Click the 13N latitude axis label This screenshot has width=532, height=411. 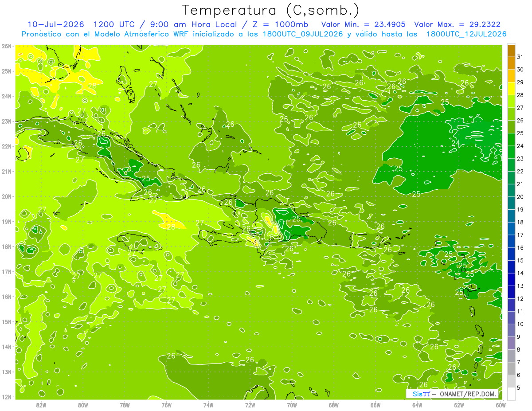tap(7, 372)
